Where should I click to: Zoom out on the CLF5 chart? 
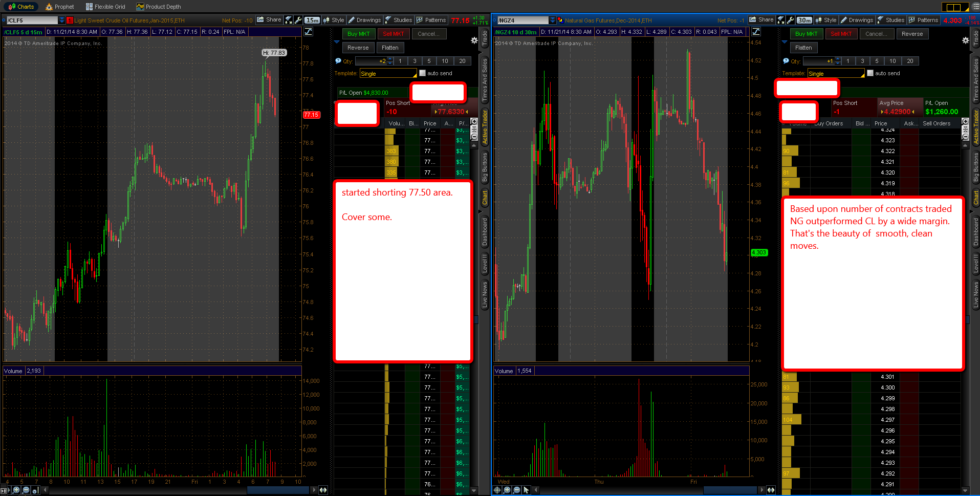coord(26,490)
